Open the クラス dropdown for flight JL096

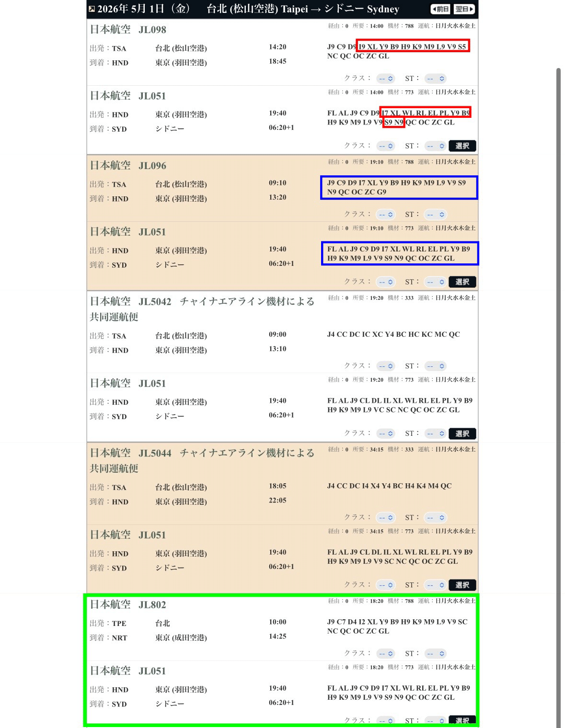point(386,215)
